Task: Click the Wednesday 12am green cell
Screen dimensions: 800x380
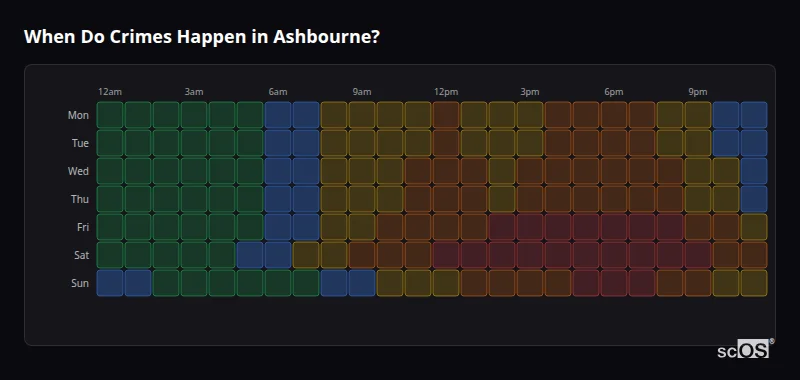Action: point(110,171)
